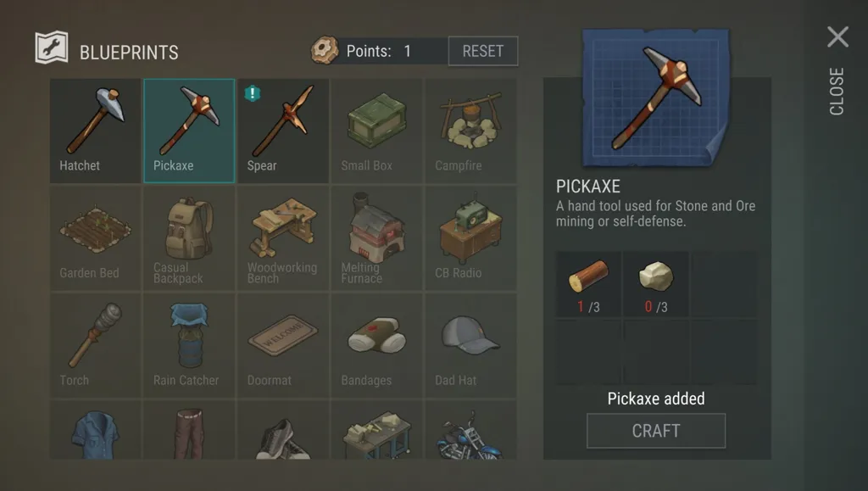Open the Woodworking Bench blueprint
Image resolution: width=868 pixels, height=491 pixels.
[283, 238]
